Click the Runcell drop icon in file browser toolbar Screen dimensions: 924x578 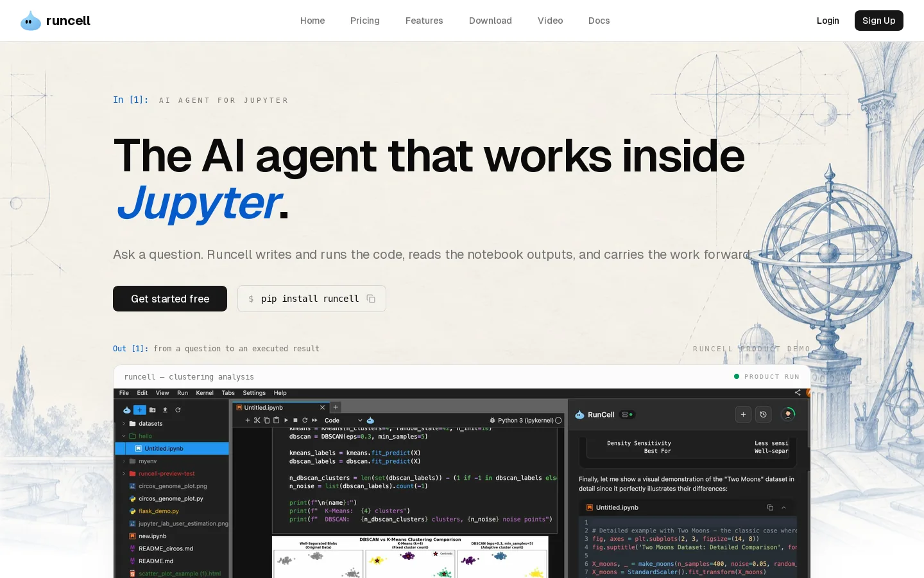(126, 410)
